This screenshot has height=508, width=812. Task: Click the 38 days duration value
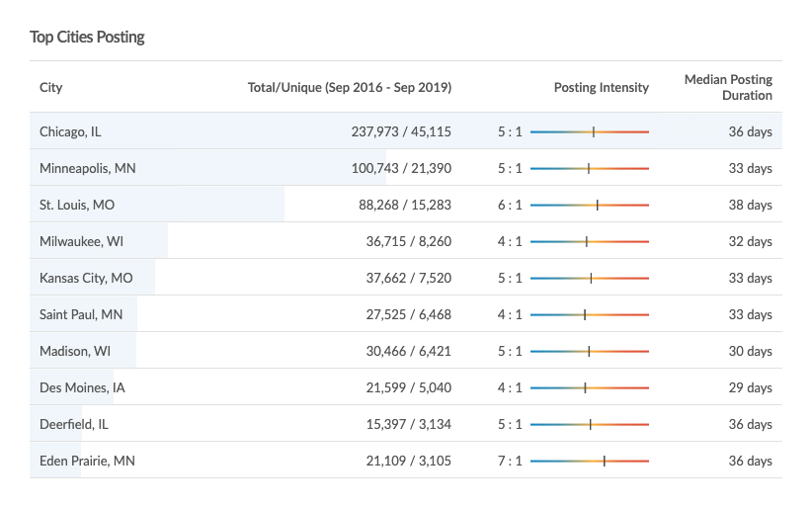[751, 205]
